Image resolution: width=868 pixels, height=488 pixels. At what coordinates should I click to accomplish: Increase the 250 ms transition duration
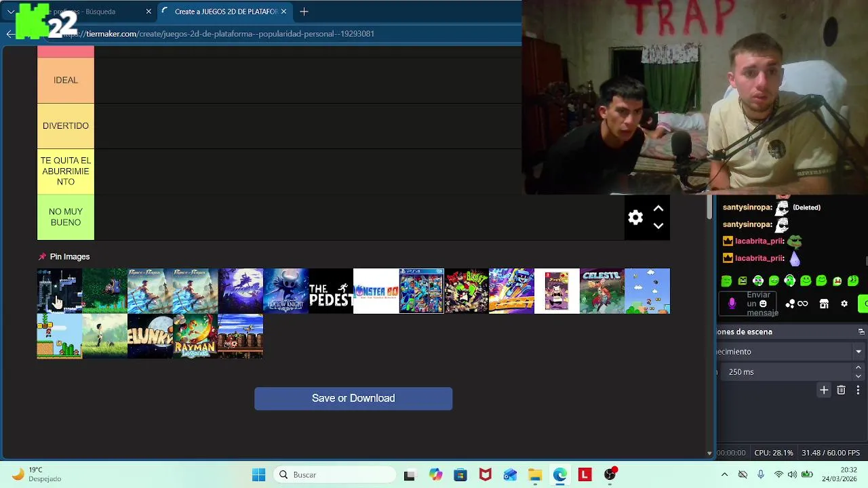click(858, 367)
